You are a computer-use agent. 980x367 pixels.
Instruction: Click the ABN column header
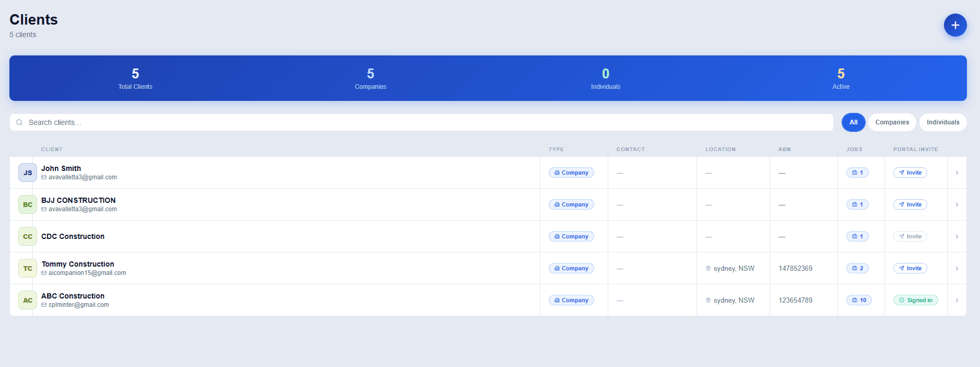click(x=784, y=150)
